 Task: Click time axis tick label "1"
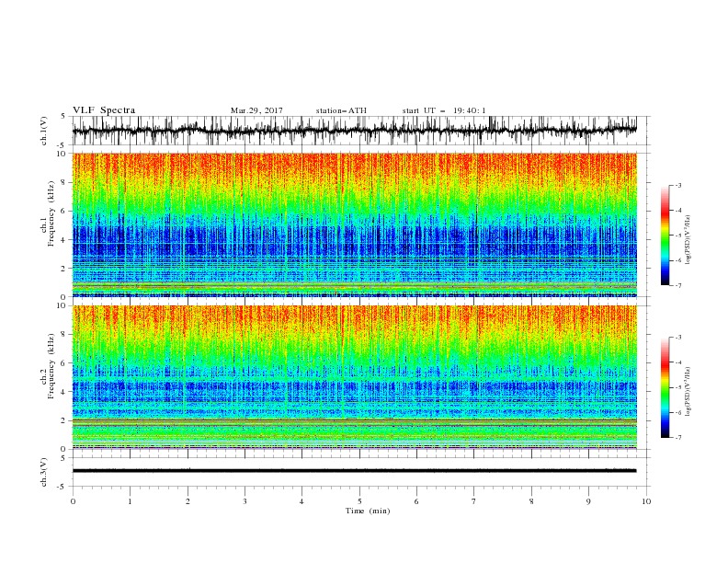click(130, 501)
